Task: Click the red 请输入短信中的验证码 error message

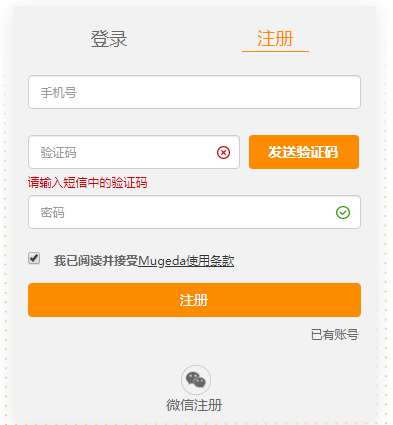Action: click(87, 183)
